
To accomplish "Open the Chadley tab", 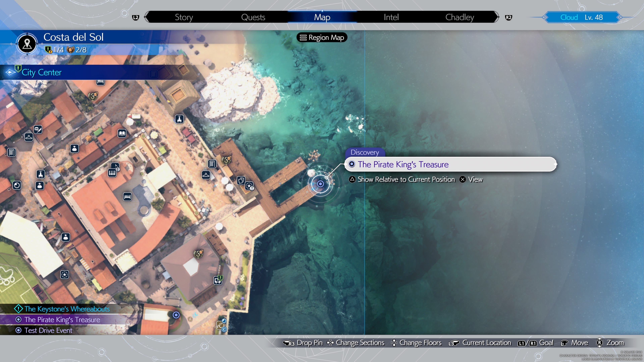I will coord(460,17).
